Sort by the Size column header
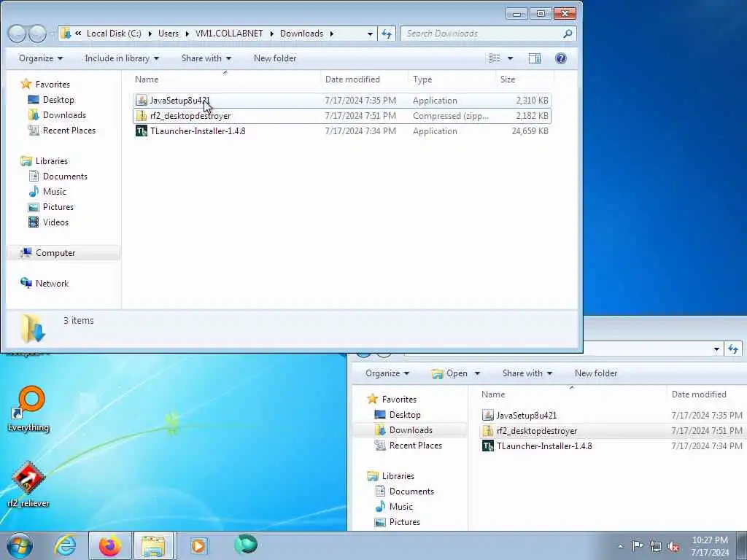Screen dimensions: 747x560 [x=524, y=79]
